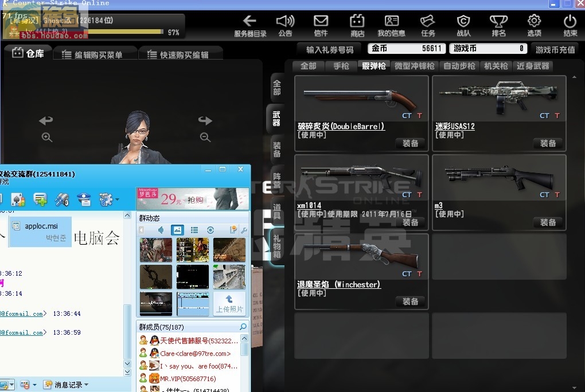The image size is (585, 392).
Task: Go back to server list (服务器目录)
Action: click(x=250, y=25)
